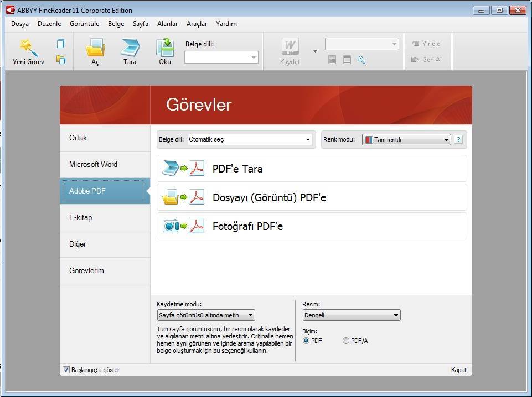The width and height of the screenshot is (532, 397).
Task: Click the new blank document icon
Action: click(x=61, y=44)
